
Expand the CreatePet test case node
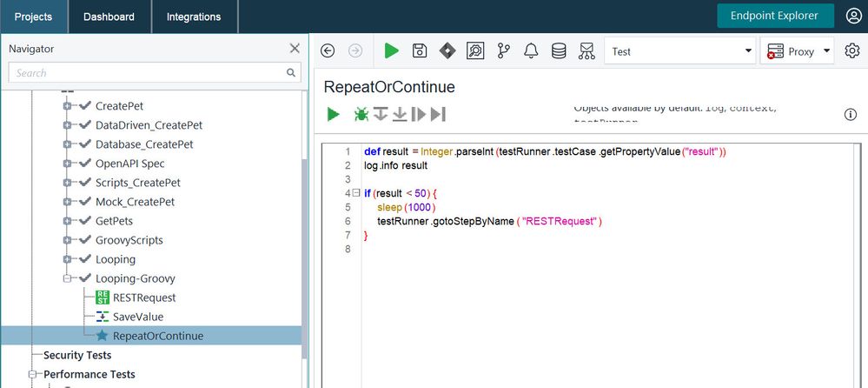tap(67, 106)
